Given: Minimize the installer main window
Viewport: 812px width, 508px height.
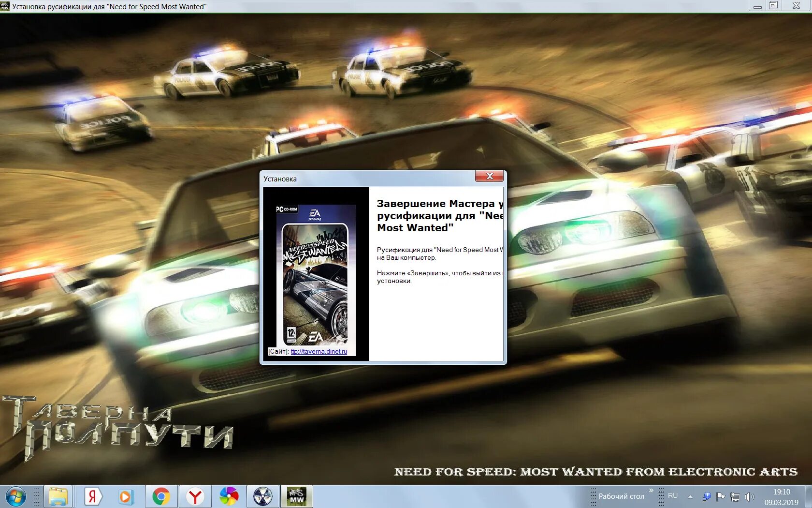Looking at the screenshot, I should (757, 6).
